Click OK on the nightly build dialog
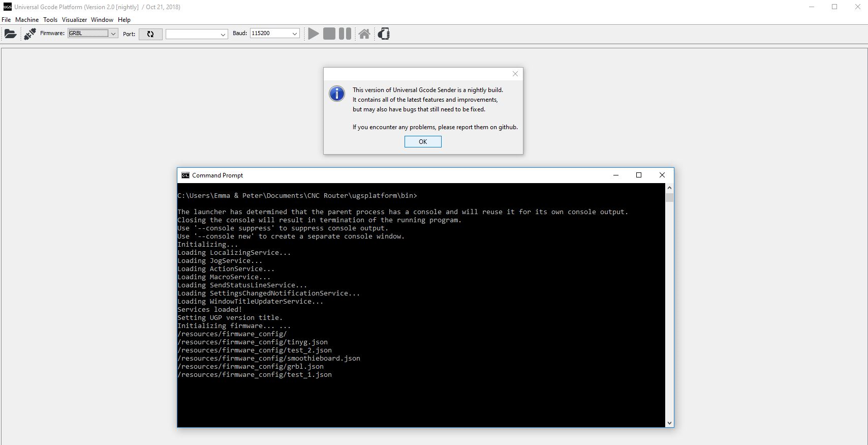This screenshot has width=868, height=445. coord(423,142)
